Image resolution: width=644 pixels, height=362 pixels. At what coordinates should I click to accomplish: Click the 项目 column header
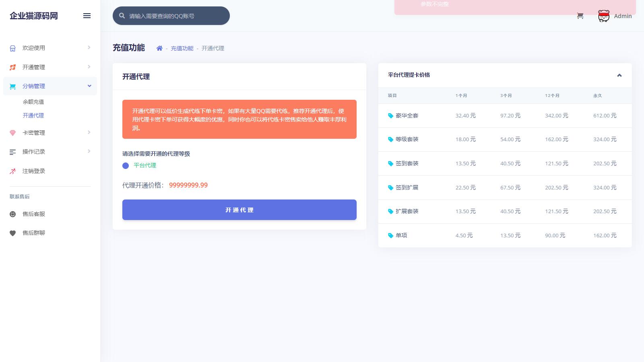(392, 96)
